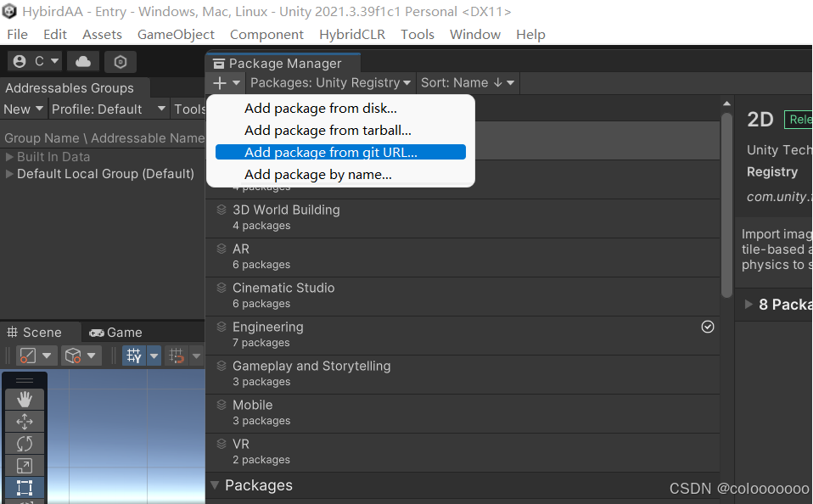This screenshot has height=504, width=813.
Task: Click the Unity logo in title bar
Action: pyautogui.click(x=10, y=11)
